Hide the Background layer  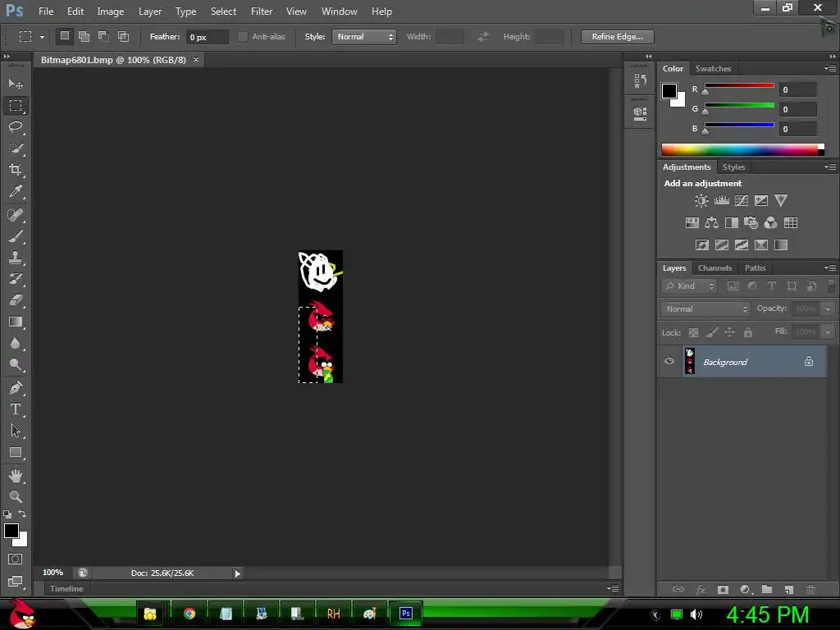[x=669, y=361]
